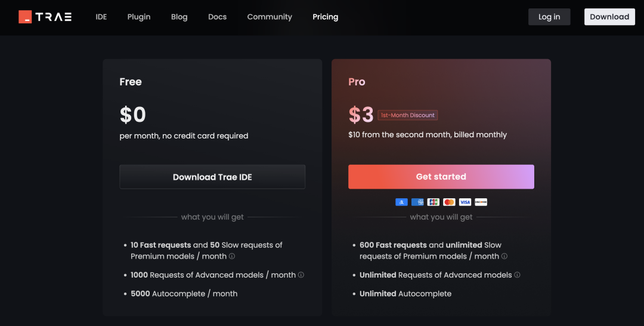Go to the Blog page
The height and width of the screenshot is (326, 644).
pos(179,17)
